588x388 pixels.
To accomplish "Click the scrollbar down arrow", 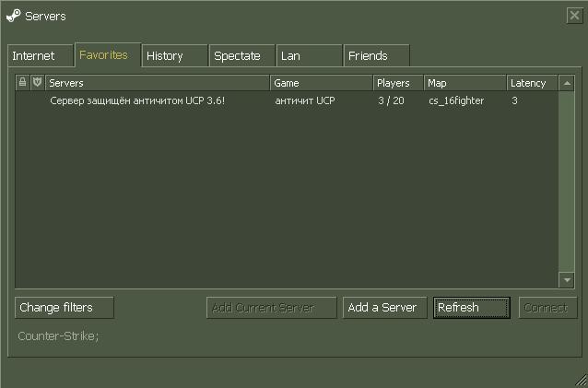I will pyautogui.click(x=567, y=280).
